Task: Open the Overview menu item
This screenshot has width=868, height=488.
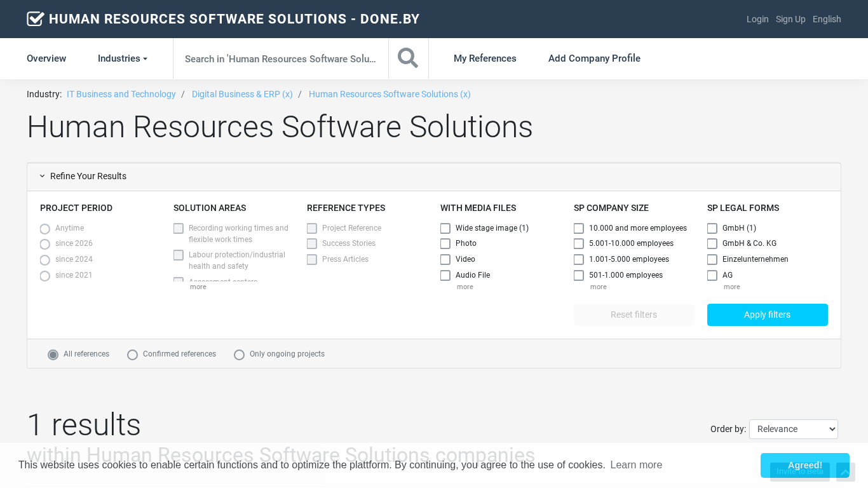Action: [x=46, y=58]
